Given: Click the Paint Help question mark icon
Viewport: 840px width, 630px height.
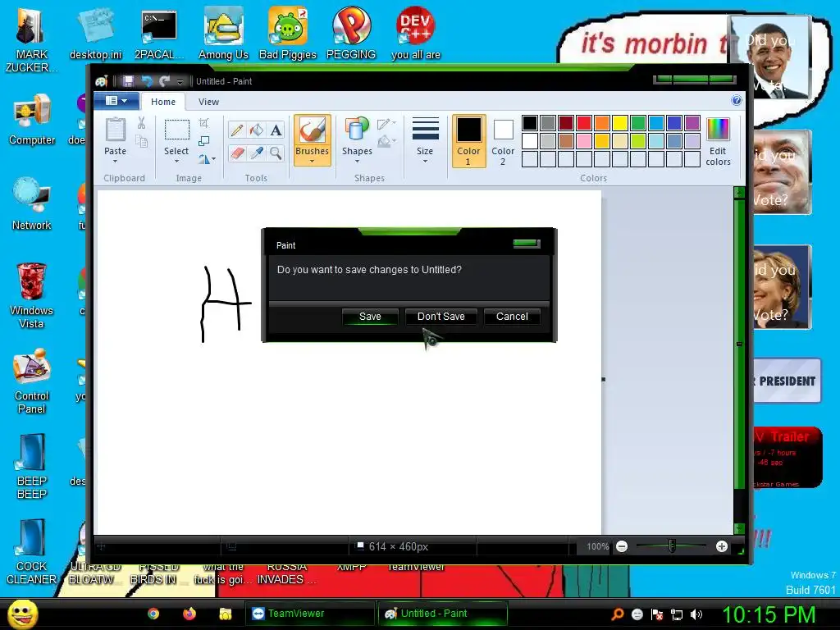Looking at the screenshot, I should click(737, 101).
